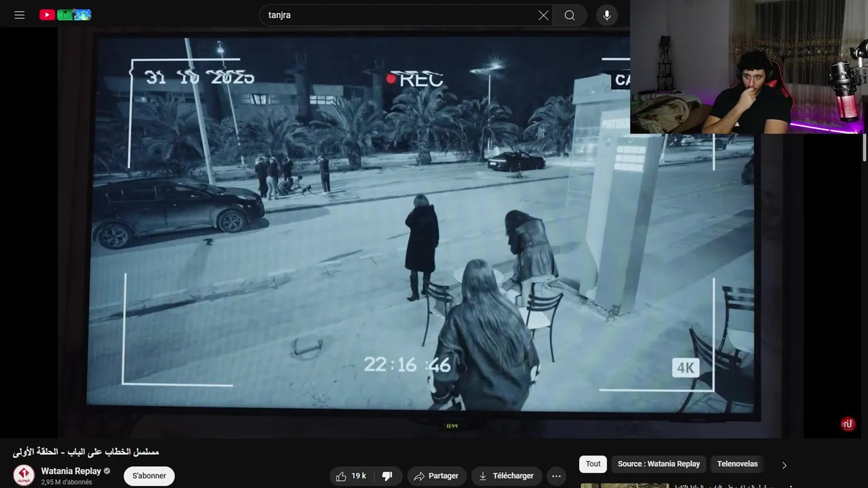Dislike the video with thumbs-down
Viewport: 868px width, 488px height.
tap(388, 476)
